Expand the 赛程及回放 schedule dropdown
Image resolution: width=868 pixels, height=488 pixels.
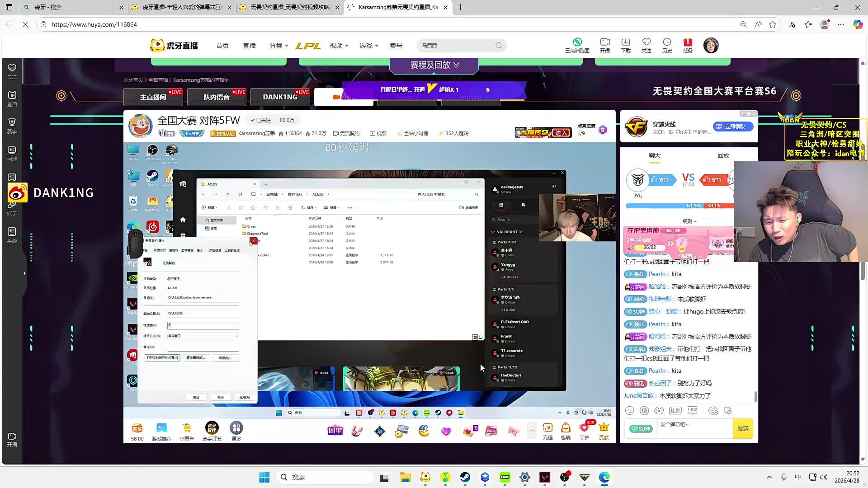pyautogui.click(x=434, y=65)
